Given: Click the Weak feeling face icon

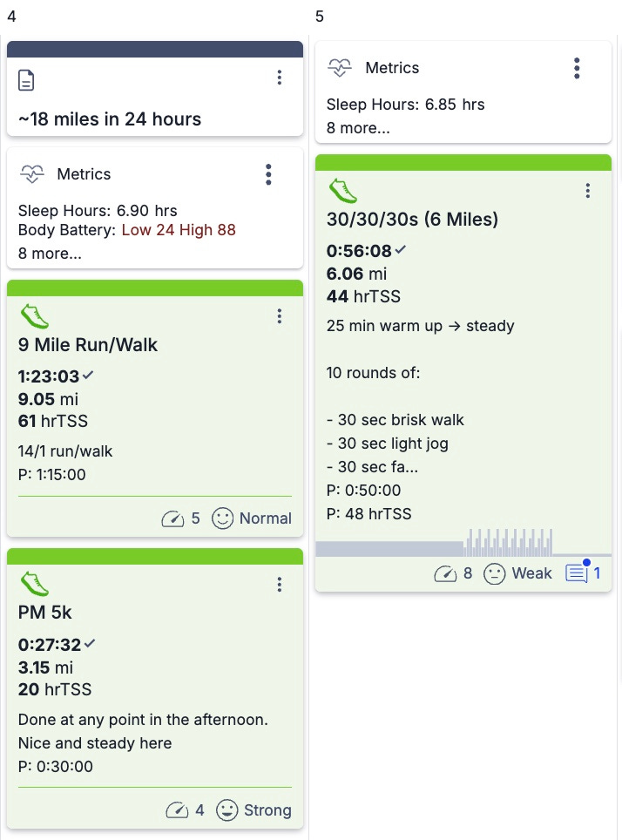Looking at the screenshot, I should point(495,573).
